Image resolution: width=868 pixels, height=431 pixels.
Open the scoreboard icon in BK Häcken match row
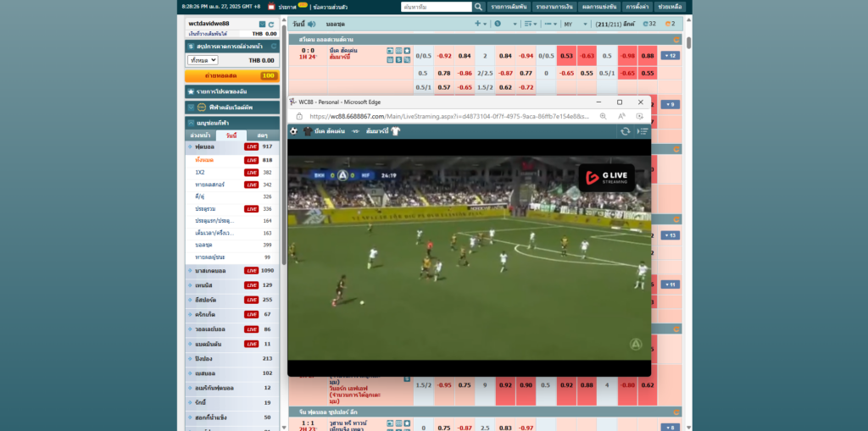398,51
